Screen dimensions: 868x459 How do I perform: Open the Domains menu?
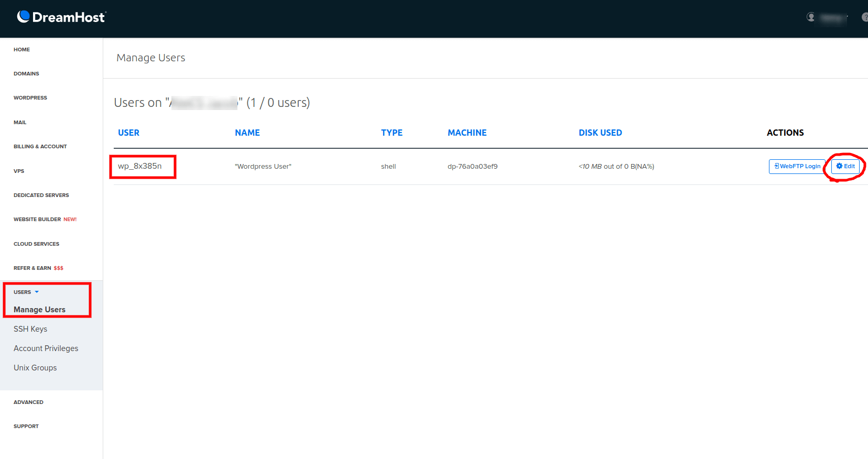click(x=26, y=74)
